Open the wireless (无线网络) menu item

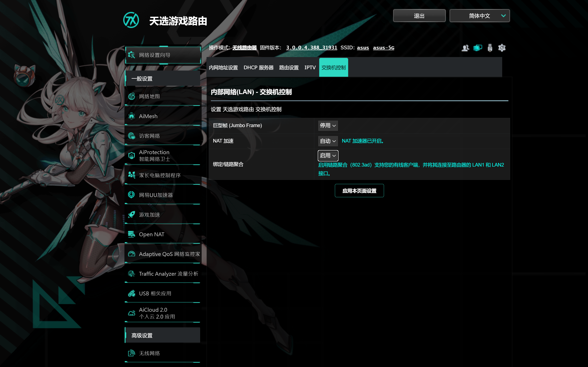162,353
